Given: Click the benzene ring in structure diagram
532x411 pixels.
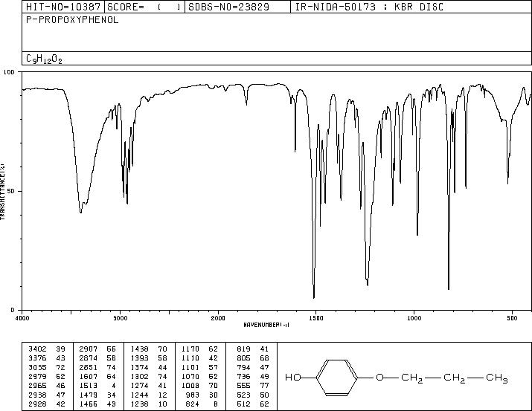Looking at the screenshot, I should (336, 378).
